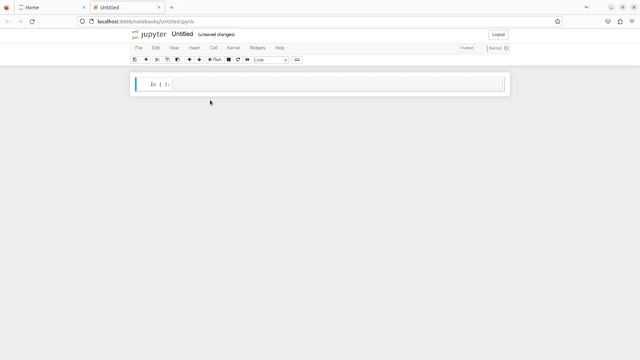Viewport: 640px width, 360px height.
Task: Click the unsaved changes status text
Action: [216, 35]
